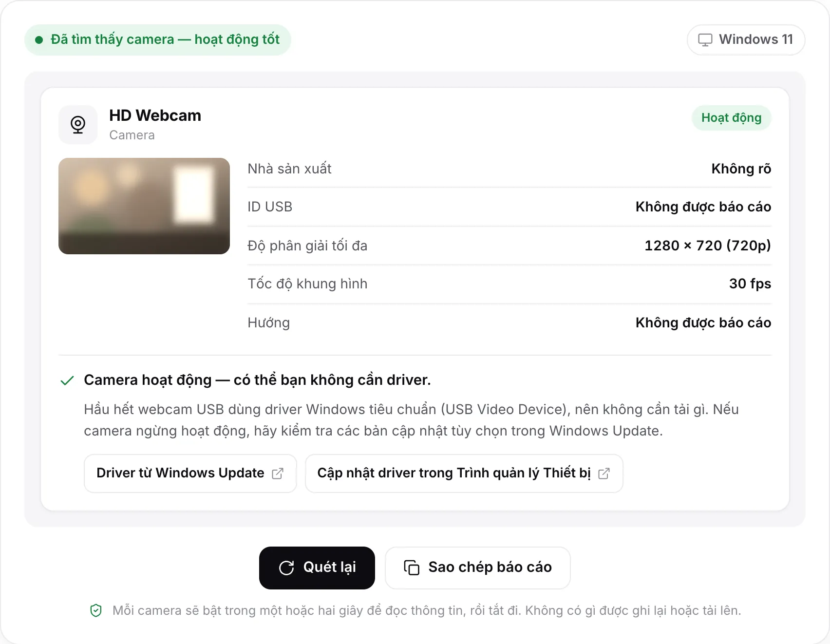The width and height of the screenshot is (830, 644).
Task: Click Không được báo cáo in ID USB row
Action: click(703, 207)
